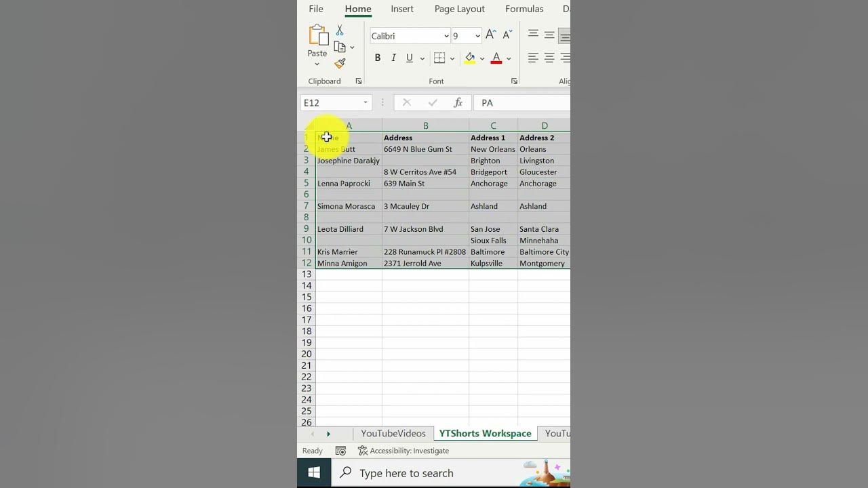
Task: Toggle bold formatting
Action: (x=378, y=58)
